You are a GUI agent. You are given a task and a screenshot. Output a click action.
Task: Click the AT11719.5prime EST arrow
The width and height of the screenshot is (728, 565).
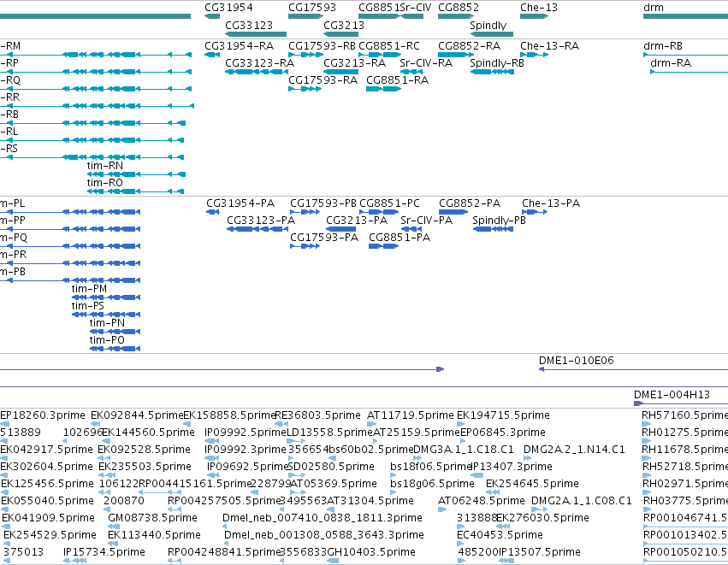click(x=373, y=424)
